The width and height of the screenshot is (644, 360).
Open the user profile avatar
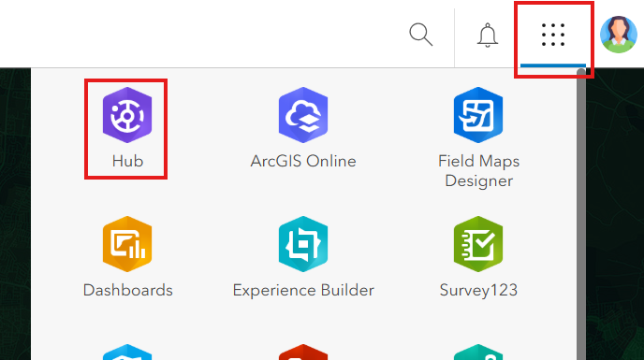(x=619, y=35)
